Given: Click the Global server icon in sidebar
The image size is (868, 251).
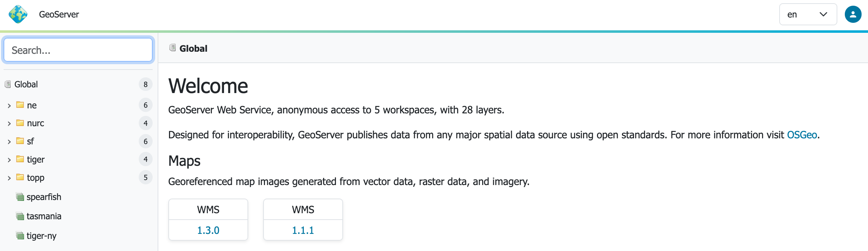Looking at the screenshot, I should click(8, 84).
